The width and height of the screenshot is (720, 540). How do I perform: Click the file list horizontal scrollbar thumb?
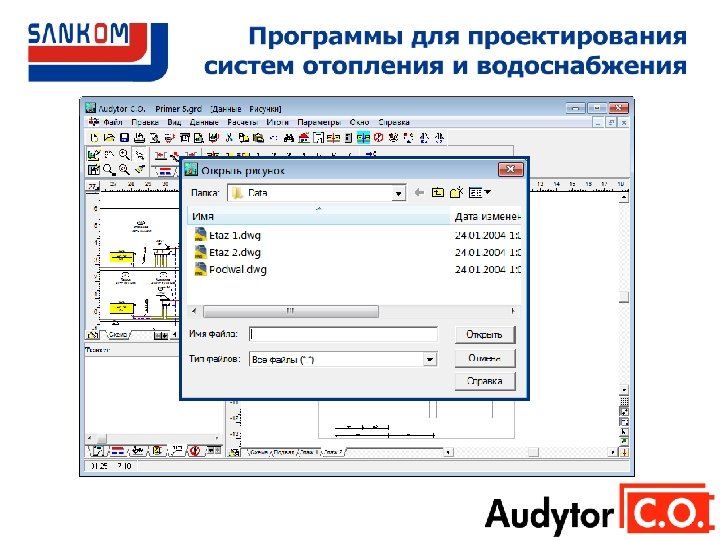291,311
